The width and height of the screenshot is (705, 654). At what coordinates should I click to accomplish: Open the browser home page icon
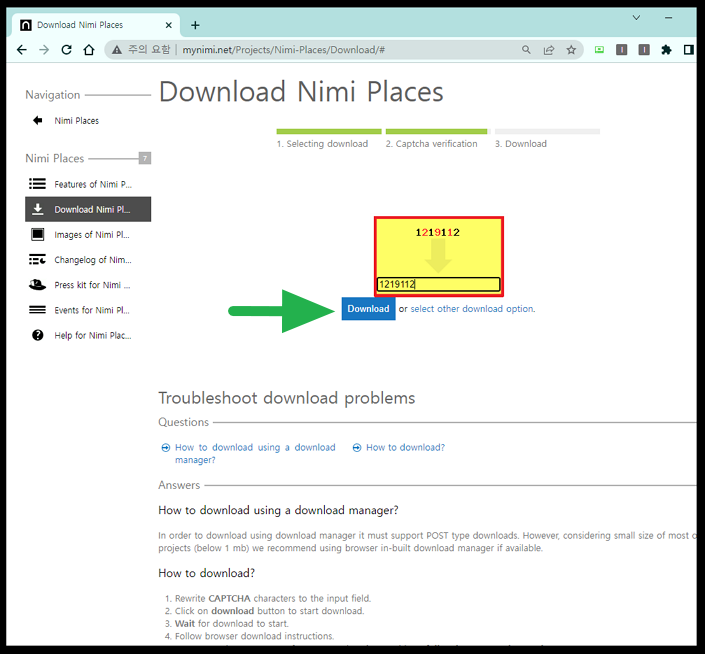coord(89,50)
